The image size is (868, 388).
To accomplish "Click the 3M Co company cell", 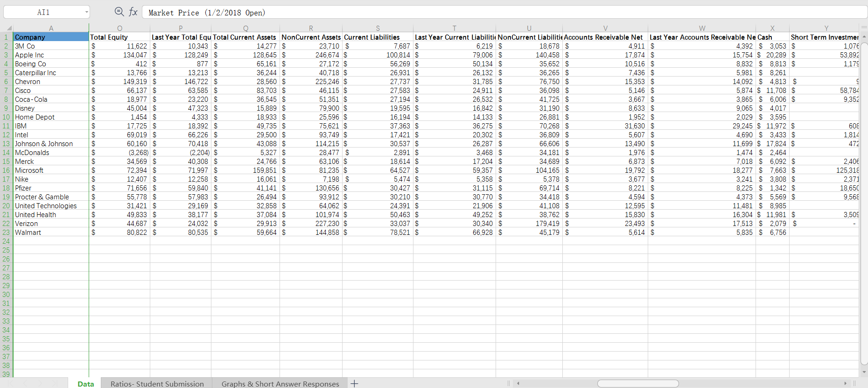I will pyautogui.click(x=51, y=46).
